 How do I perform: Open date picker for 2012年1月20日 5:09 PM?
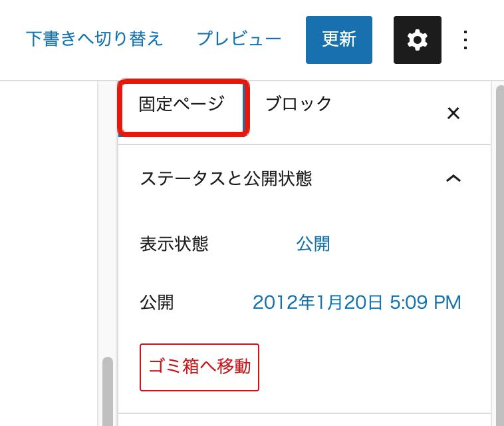tap(356, 303)
